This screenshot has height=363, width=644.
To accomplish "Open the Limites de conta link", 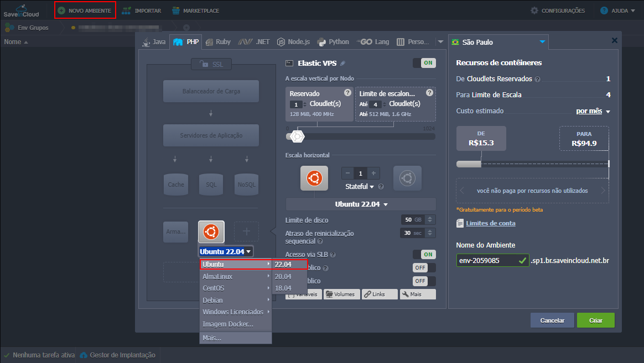I will coord(490,223).
